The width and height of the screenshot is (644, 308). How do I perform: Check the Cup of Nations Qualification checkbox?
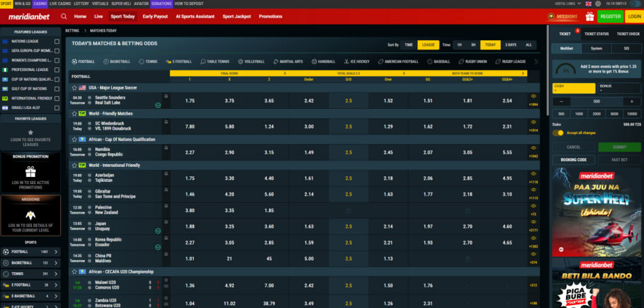(x=57, y=79)
